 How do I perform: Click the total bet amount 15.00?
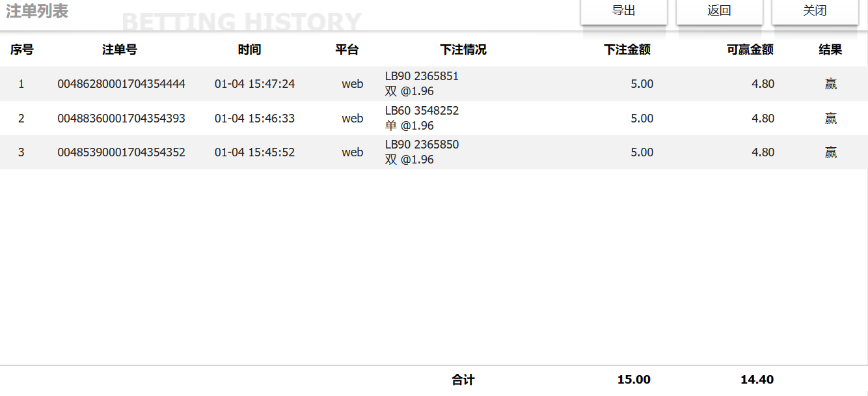634,380
